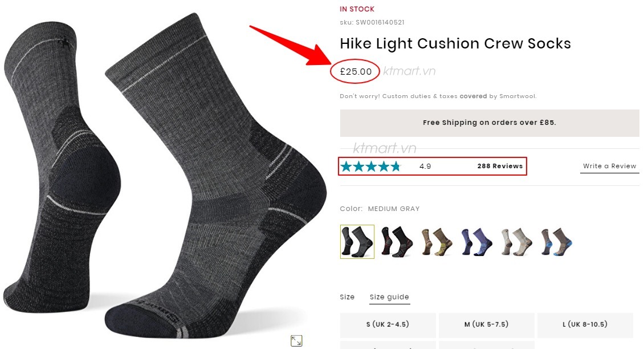The width and height of the screenshot is (644, 349).
Task: Select size L (UK 8-10.5)
Action: pyautogui.click(x=585, y=324)
